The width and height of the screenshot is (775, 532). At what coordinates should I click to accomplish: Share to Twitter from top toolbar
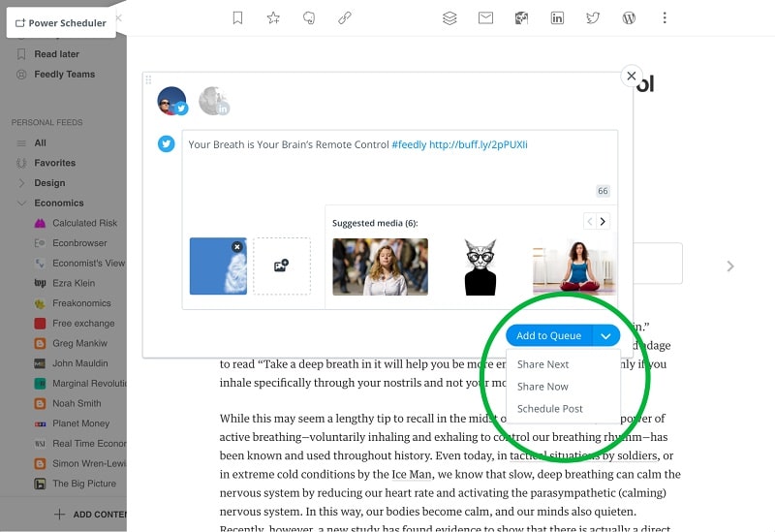pyautogui.click(x=593, y=18)
